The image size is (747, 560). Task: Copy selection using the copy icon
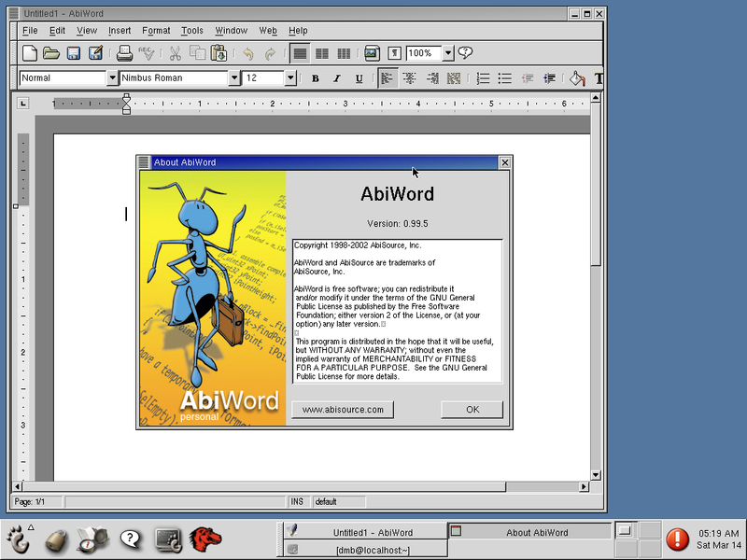(x=197, y=53)
